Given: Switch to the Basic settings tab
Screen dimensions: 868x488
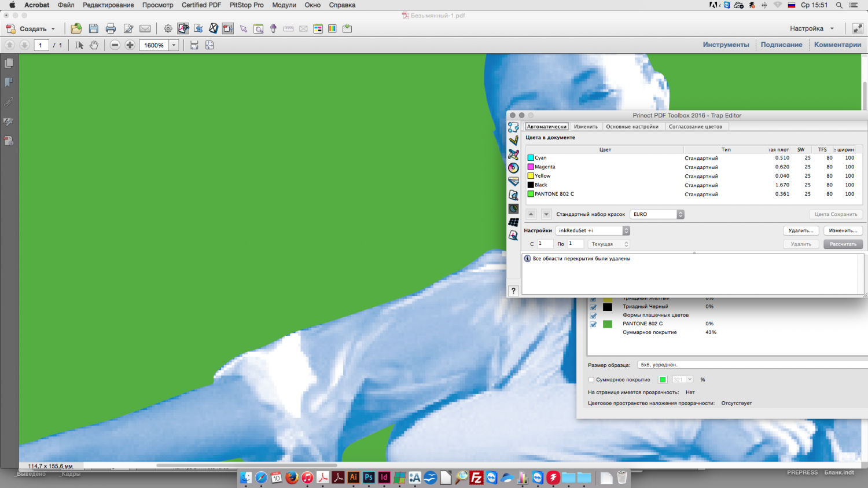Looking at the screenshot, I should (x=632, y=126).
